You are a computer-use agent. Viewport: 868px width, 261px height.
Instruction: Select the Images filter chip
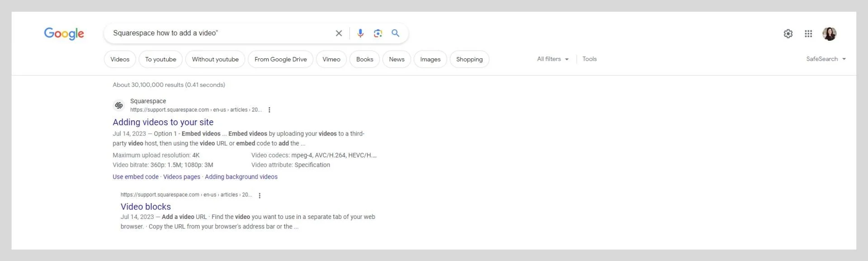pos(430,59)
